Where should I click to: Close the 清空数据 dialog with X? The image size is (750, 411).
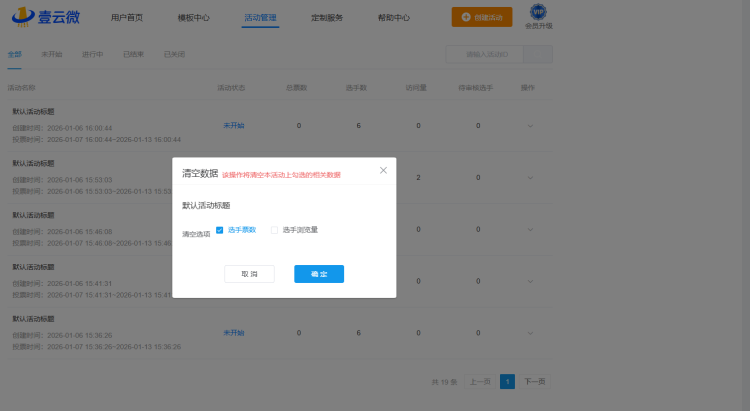point(383,171)
